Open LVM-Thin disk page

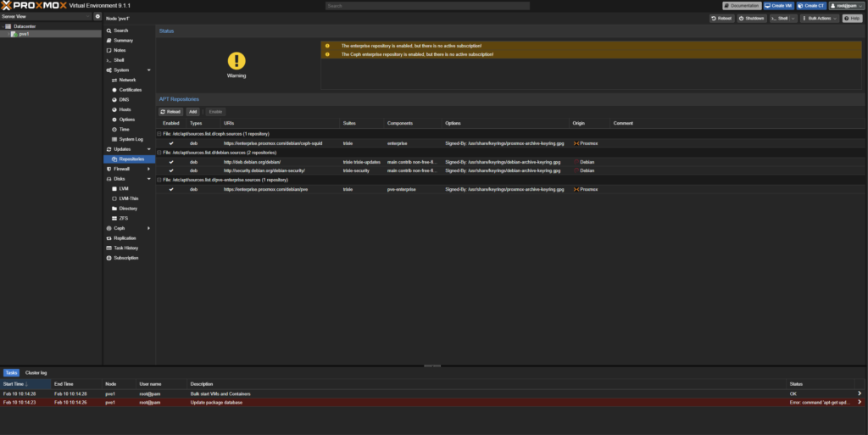pyautogui.click(x=129, y=198)
